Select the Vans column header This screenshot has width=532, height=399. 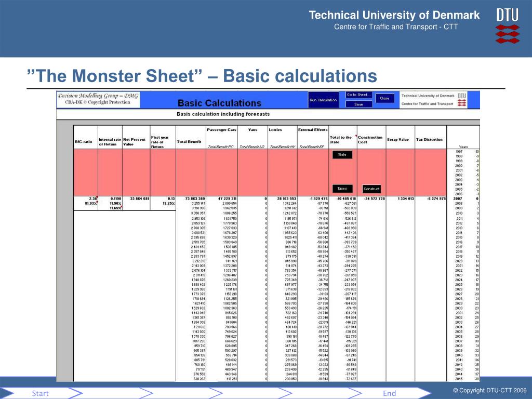253,129
